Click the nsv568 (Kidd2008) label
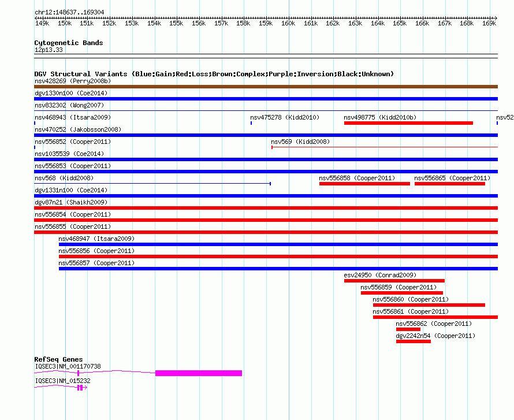This screenshot has width=514, height=420. pyautogui.click(x=64, y=178)
